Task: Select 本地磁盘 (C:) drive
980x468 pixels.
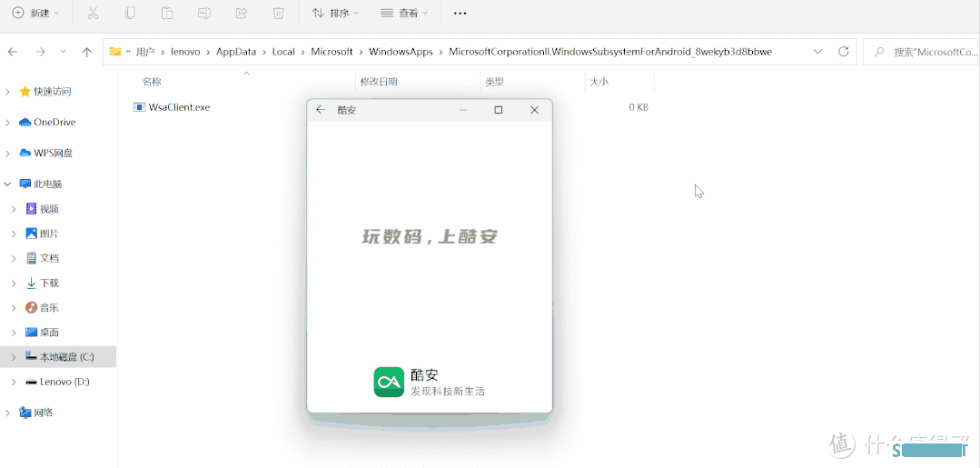Action: [x=67, y=356]
